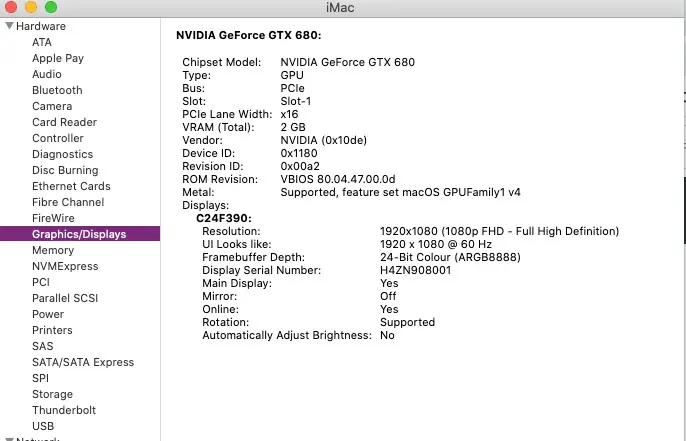This screenshot has height=441, width=686.
Task: Click UI Looks like 1920 x 1080 @ 60 Hz
Action: [436, 244]
